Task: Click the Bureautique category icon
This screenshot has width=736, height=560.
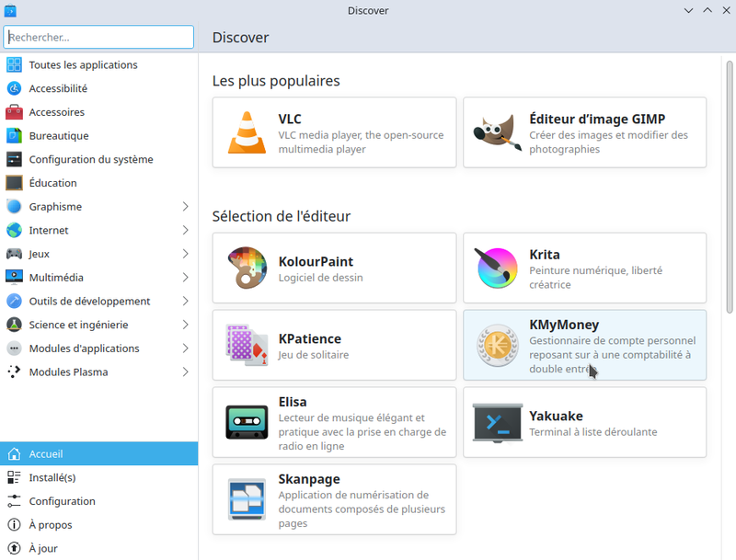Action: pos(13,135)
